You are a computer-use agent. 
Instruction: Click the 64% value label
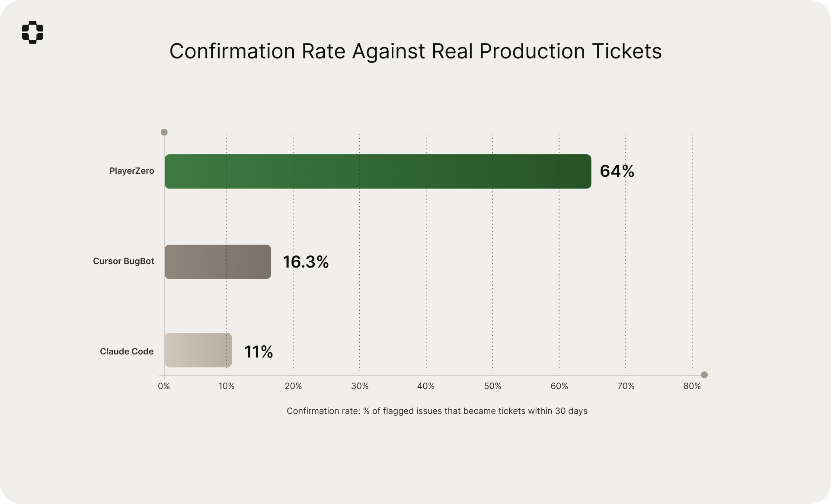pyautogui.click(x=617, y=171)
